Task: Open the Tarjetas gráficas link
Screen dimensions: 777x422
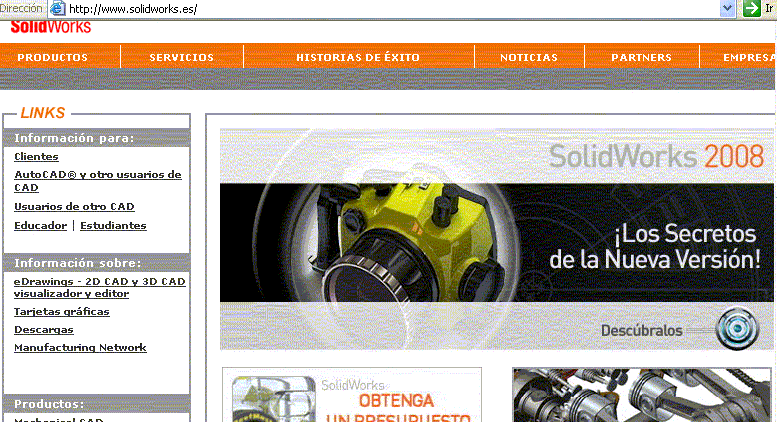Action: tap(61, 312)
